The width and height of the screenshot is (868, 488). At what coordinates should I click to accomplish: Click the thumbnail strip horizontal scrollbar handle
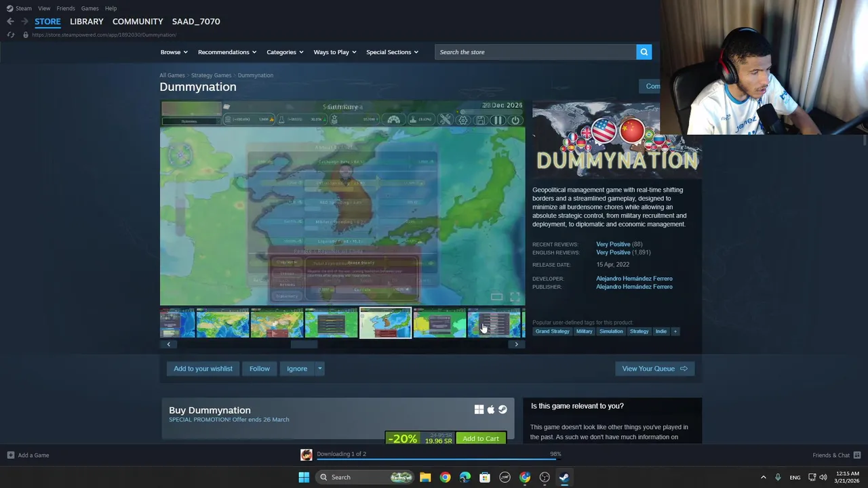(304, 344)
